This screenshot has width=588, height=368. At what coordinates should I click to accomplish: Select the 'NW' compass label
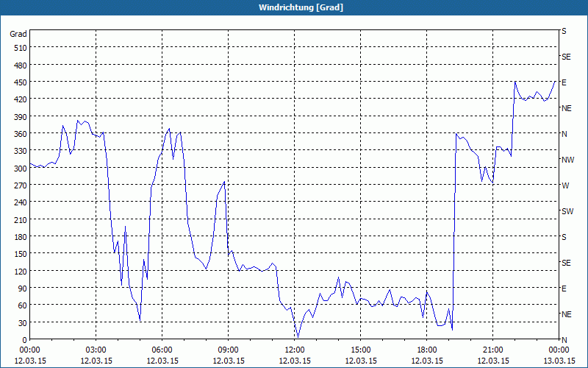[x=567, y=160]
